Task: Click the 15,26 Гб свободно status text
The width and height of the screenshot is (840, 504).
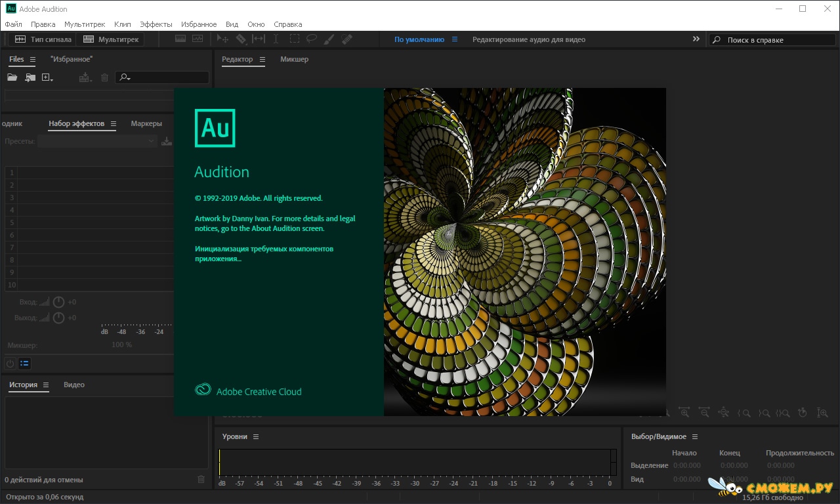Action: 772,497
